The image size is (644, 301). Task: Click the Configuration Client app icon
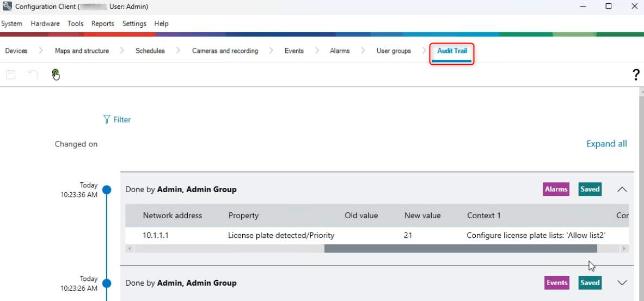7,7
